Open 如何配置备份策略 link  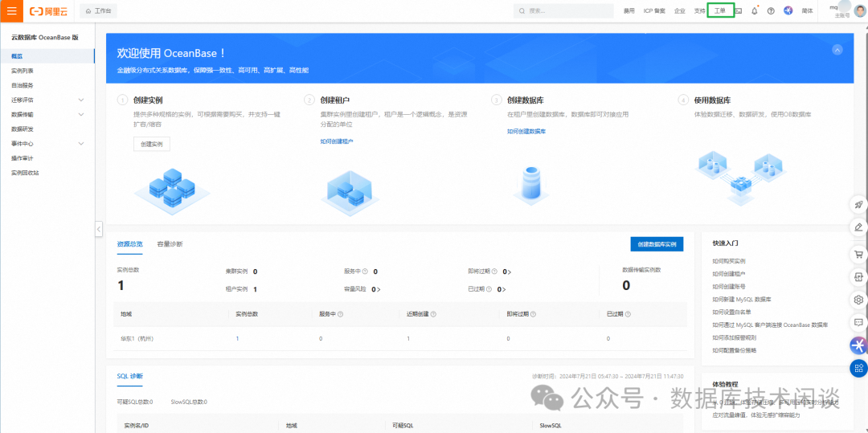point(734,350)
